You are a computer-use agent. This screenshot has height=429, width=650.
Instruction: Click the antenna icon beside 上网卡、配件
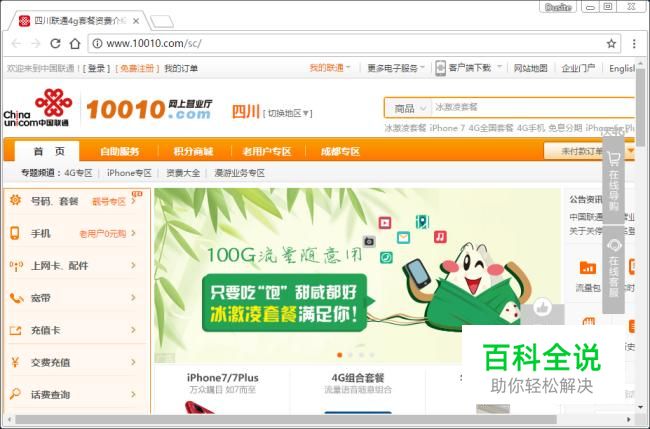click(x=16, y=265)
